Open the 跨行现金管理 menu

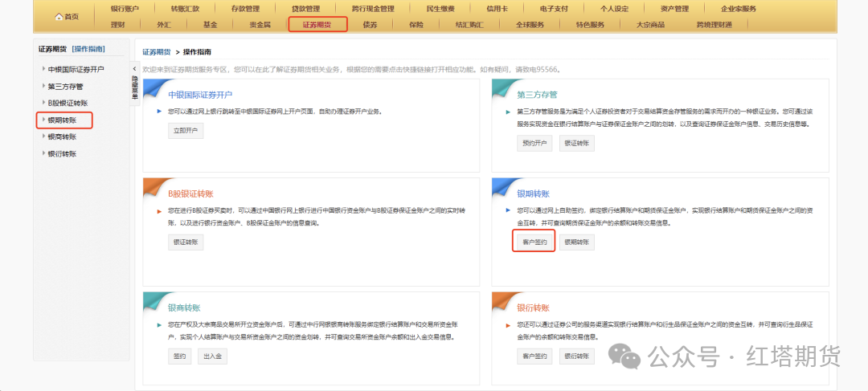[373, 9]
